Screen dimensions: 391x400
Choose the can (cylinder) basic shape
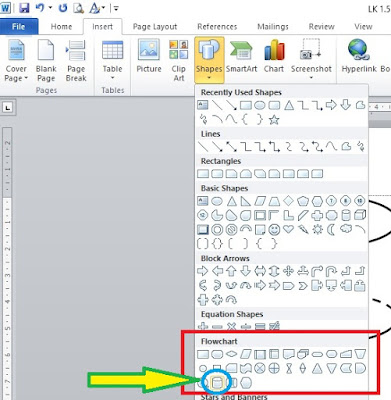(x=346, y=216)
